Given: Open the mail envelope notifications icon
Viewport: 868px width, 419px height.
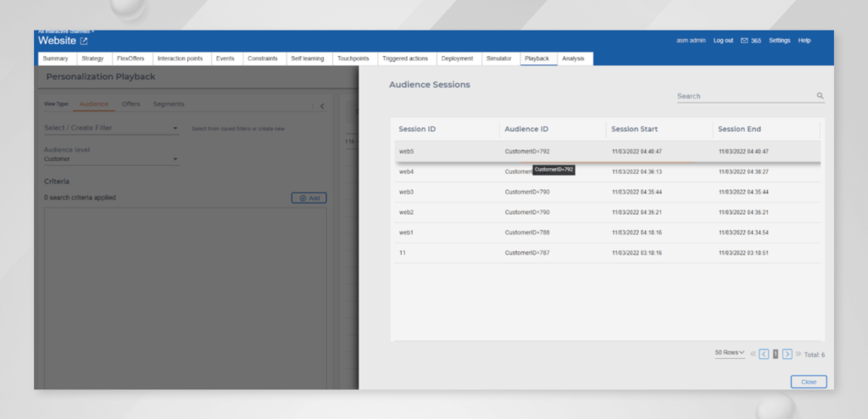Looking at the screenshot, I should [744, 41].
